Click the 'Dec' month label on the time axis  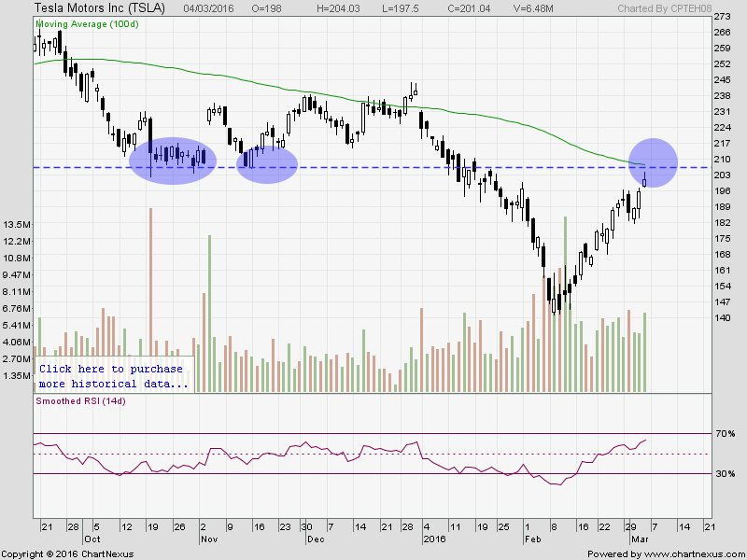pyautogui.click(x=316, y=539)
